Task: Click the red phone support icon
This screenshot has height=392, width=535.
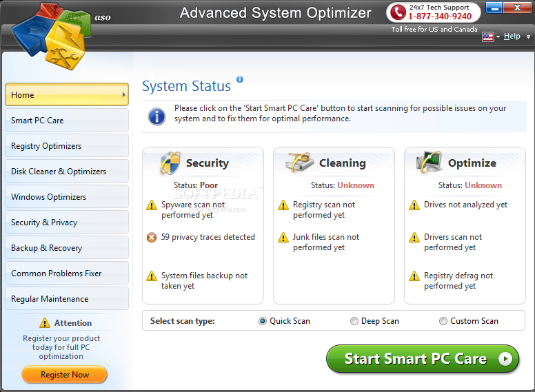Action: click(x=398, y=12)
